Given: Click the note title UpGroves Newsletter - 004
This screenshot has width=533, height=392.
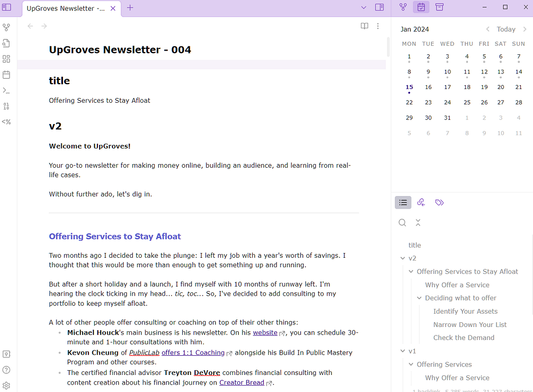Looking at the screenshot, I should pyautogui.click(x=120, y=50).
